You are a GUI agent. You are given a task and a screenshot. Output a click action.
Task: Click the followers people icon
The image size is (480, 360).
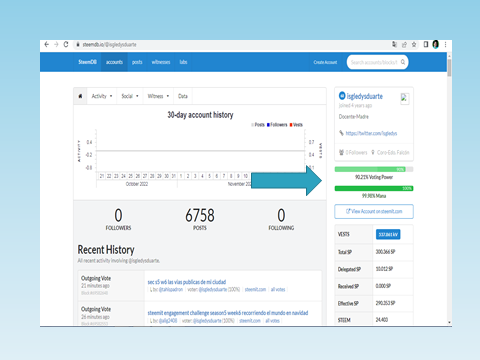341,152
